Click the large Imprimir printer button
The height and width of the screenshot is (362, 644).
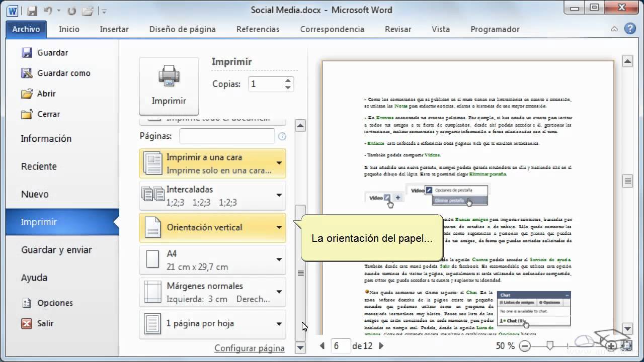tap(169, 85)
